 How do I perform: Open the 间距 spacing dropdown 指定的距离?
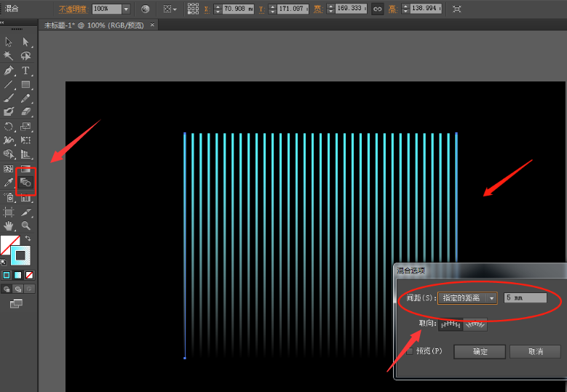tap(467, 298)
